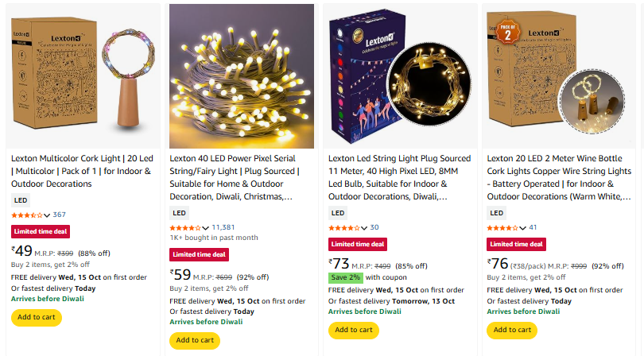The width and height of the screenshot is (644, 356).
Task: Click the green Save 2% coupon badge
Action: pos(346,277)
